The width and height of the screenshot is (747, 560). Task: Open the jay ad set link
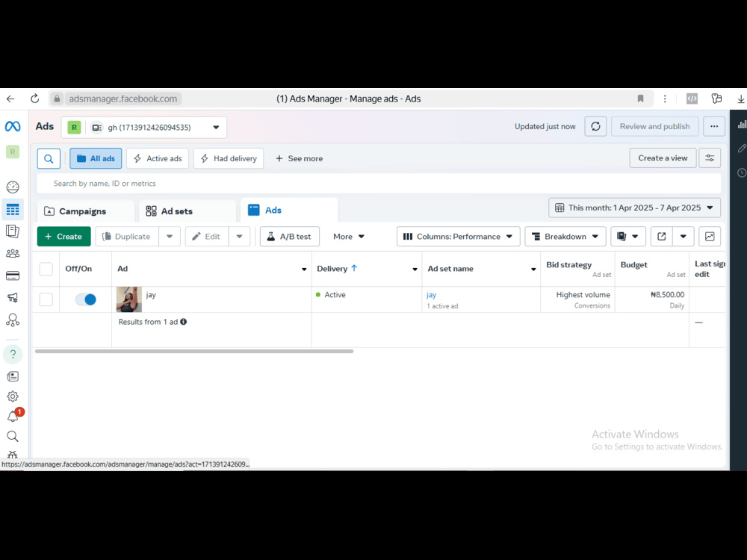[x=431, y=295]
